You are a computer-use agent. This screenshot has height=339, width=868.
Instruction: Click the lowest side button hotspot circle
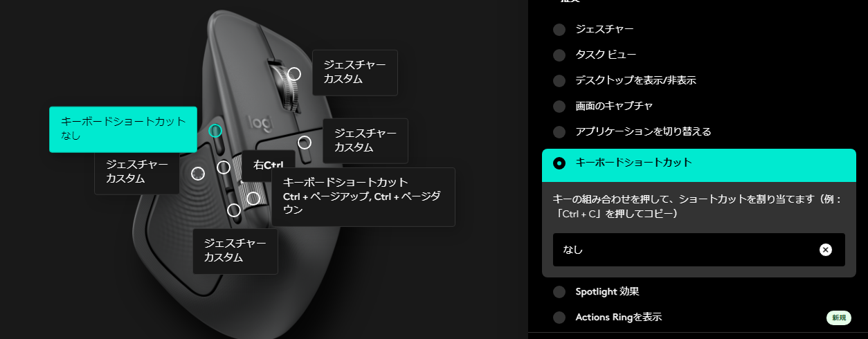(234, 210)
